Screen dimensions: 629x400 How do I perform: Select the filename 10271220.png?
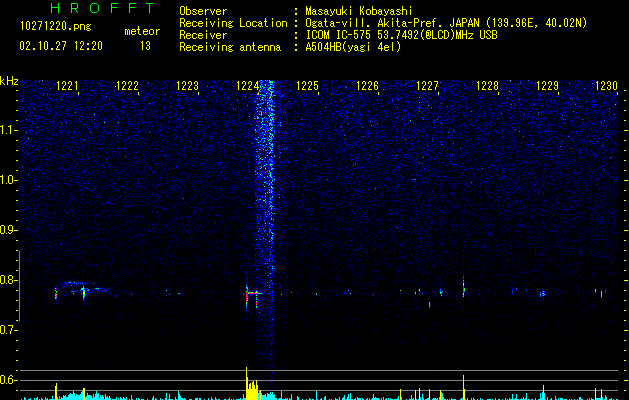pos(56,26)
